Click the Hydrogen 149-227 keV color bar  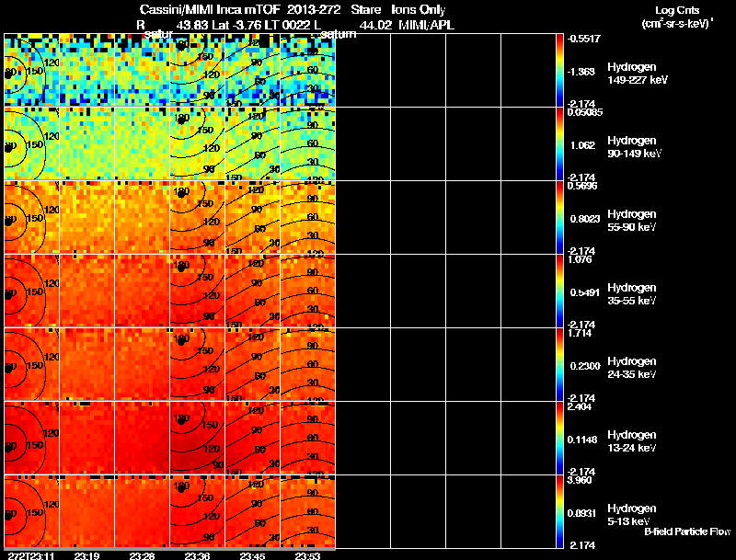559,71
